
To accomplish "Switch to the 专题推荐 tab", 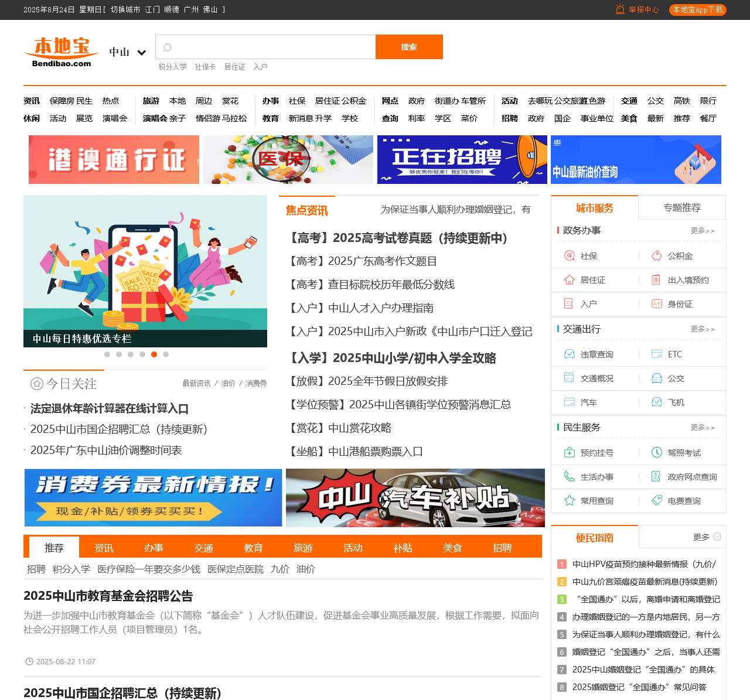I will pos(681,208).
